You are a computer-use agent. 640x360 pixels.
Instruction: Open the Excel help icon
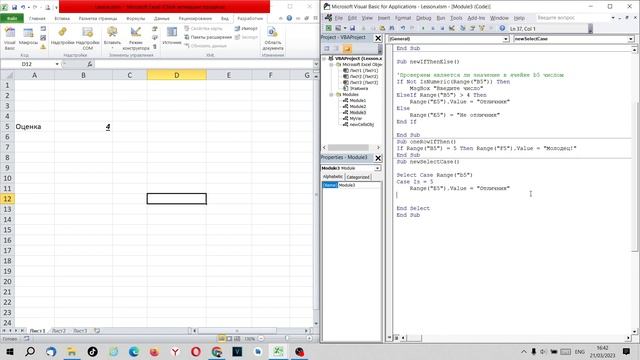coord(289,18)
